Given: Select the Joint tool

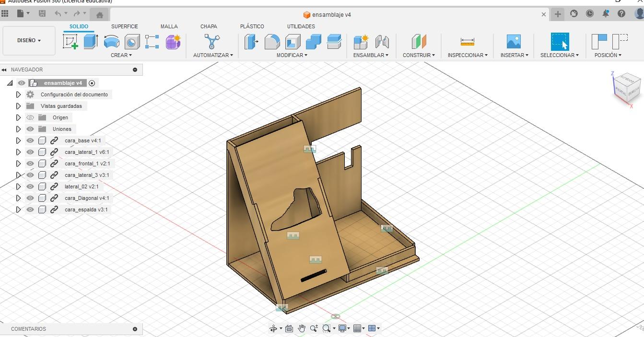Looking at the screenshot, I should point(382,42).
